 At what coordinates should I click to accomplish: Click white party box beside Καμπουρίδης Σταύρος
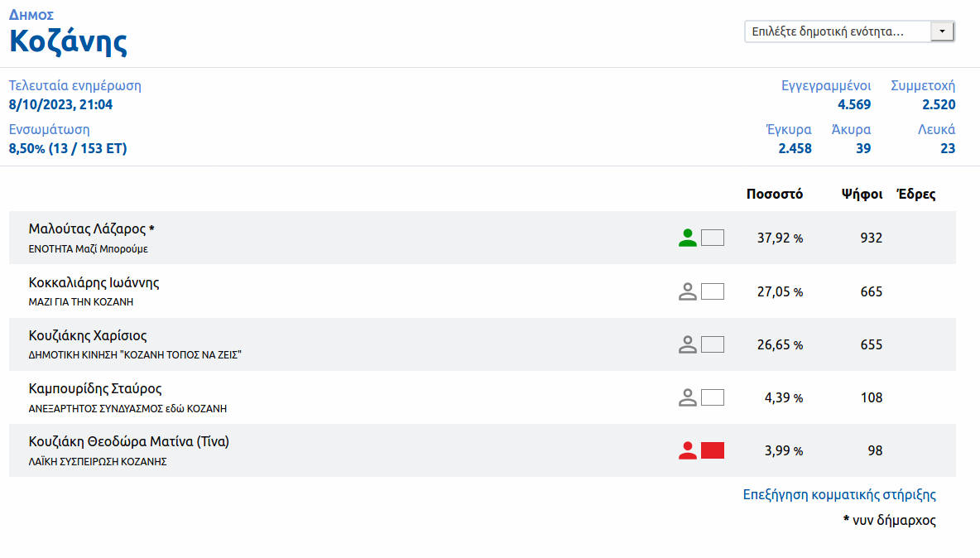tap(713, 397)
